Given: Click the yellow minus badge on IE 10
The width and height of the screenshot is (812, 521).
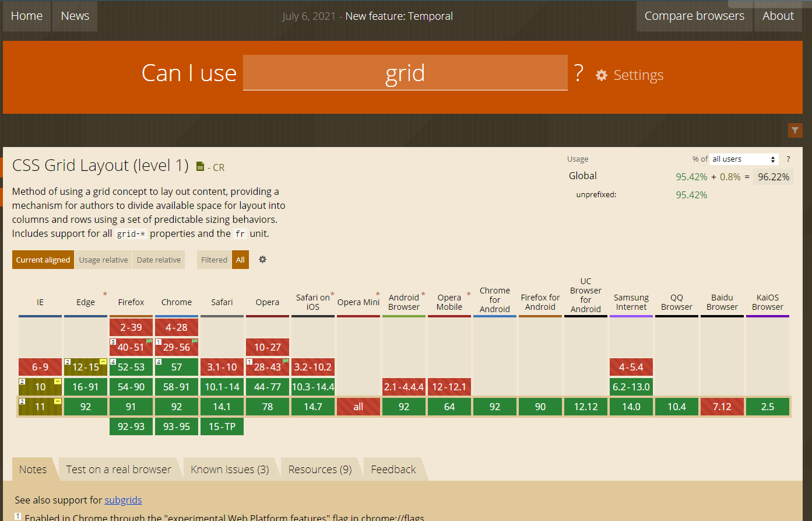Looking at the screenshot, I should pyautogui.click(x=57, y=382).
